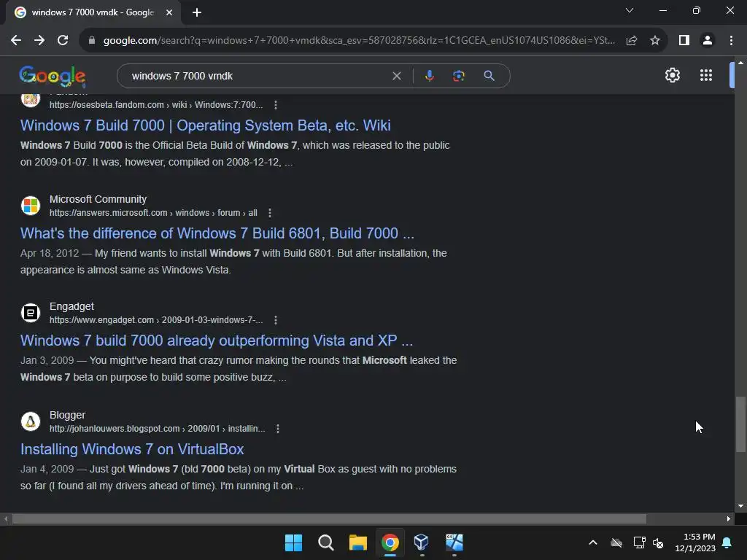Open 'Windows 7 build 7000 already outperforming Vista' link
The height and width of the screenshot is (560, 747).
217,341
